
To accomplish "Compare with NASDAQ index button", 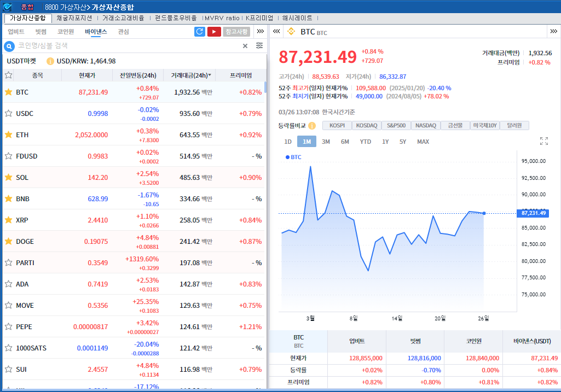I will [425, 126].
